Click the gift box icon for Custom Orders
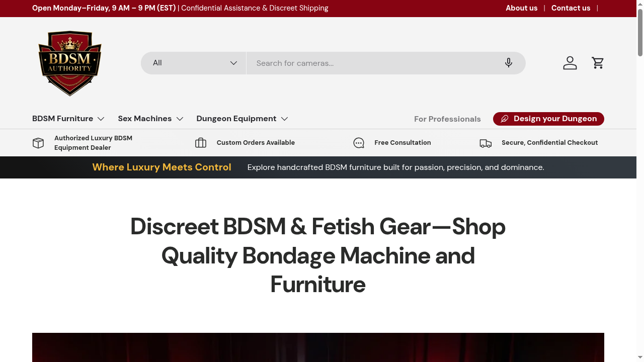Viewport: 644px width, 362px height. pyautogui.click(x=201, y=143)
